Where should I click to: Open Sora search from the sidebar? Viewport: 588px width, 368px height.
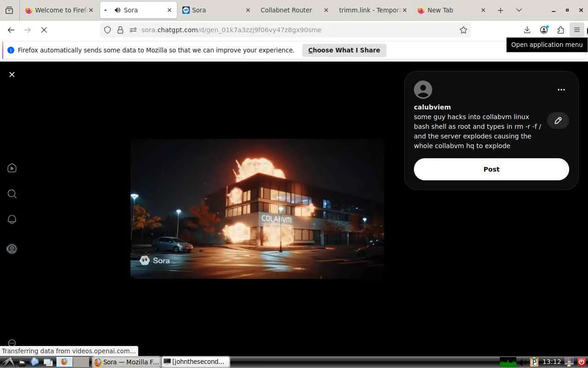pyautogui.click(x=12, y=194)
